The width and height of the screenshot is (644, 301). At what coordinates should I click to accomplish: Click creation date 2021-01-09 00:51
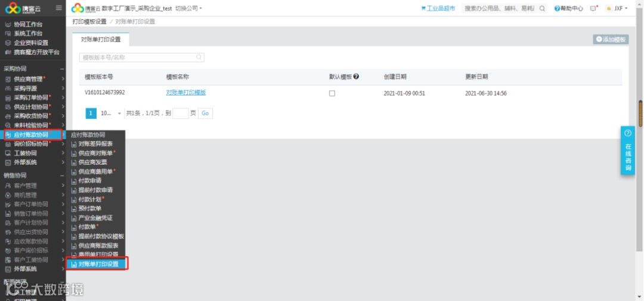404,93
